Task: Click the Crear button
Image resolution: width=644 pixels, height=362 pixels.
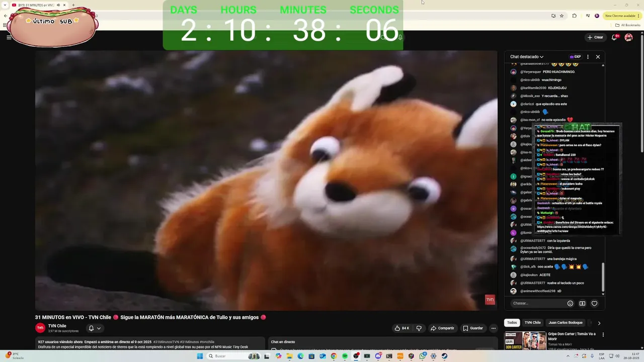Action: 595,37
